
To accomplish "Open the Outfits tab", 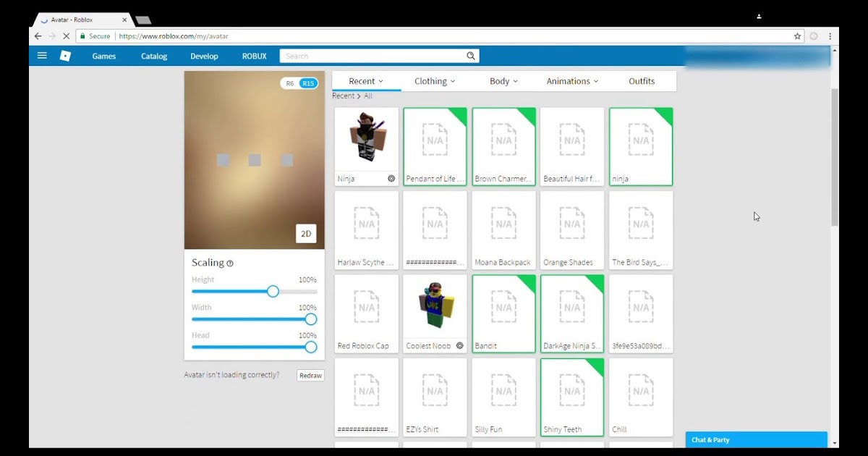I will click(642, 81).
